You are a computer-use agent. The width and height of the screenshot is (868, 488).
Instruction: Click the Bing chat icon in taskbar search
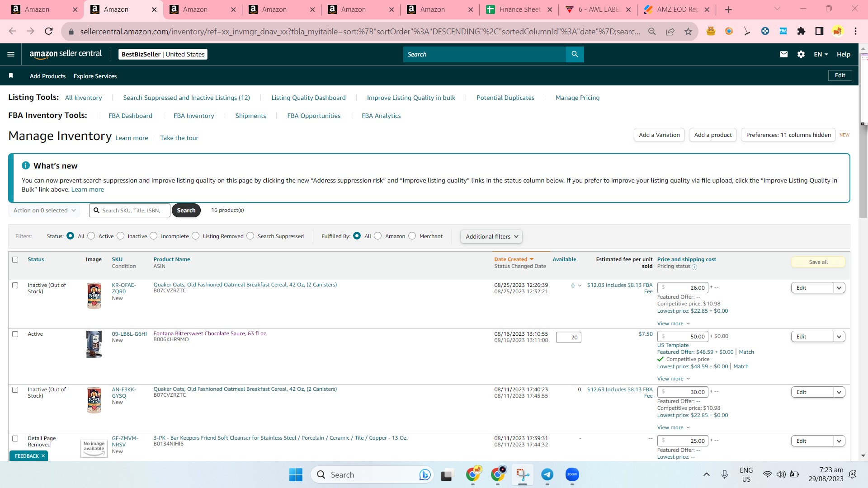425,474
